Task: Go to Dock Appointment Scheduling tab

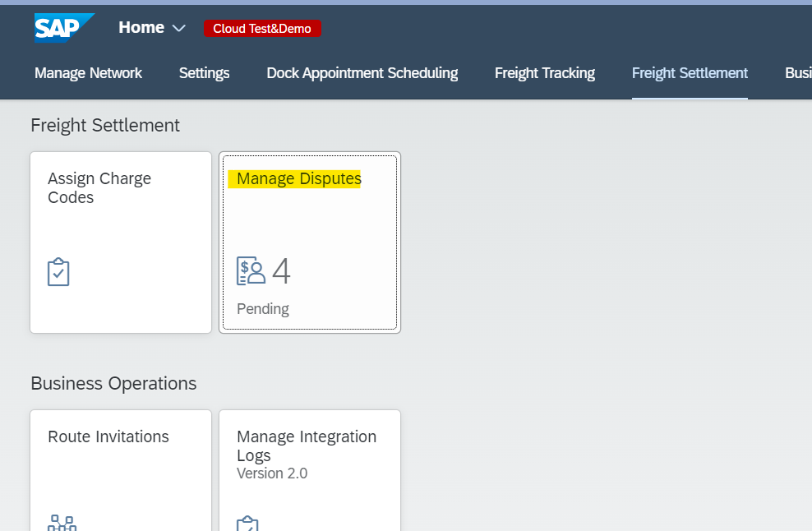Action: pos(362,73)
